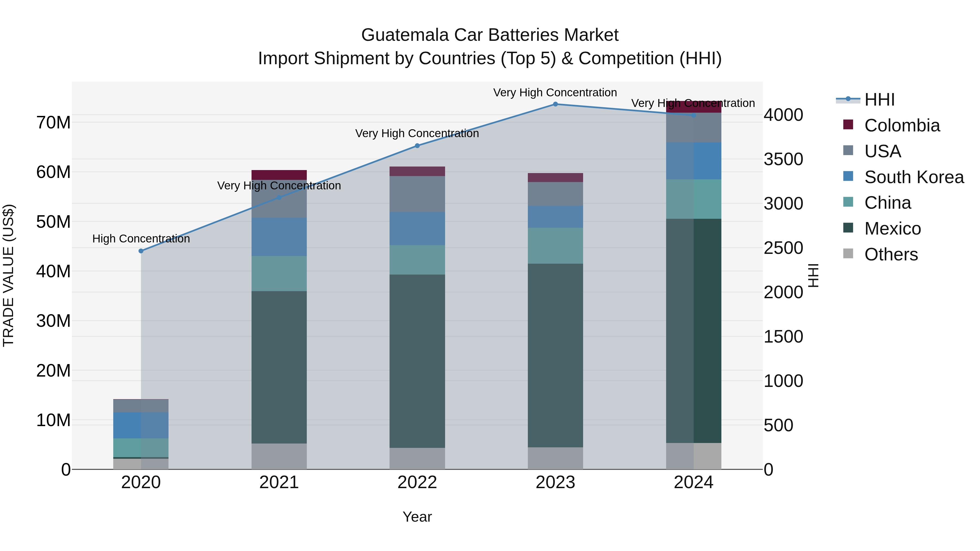This screenshot has height=551, width=980.
Task: Click the 'High Concentration' annotation above 2020
Action: 141,239
